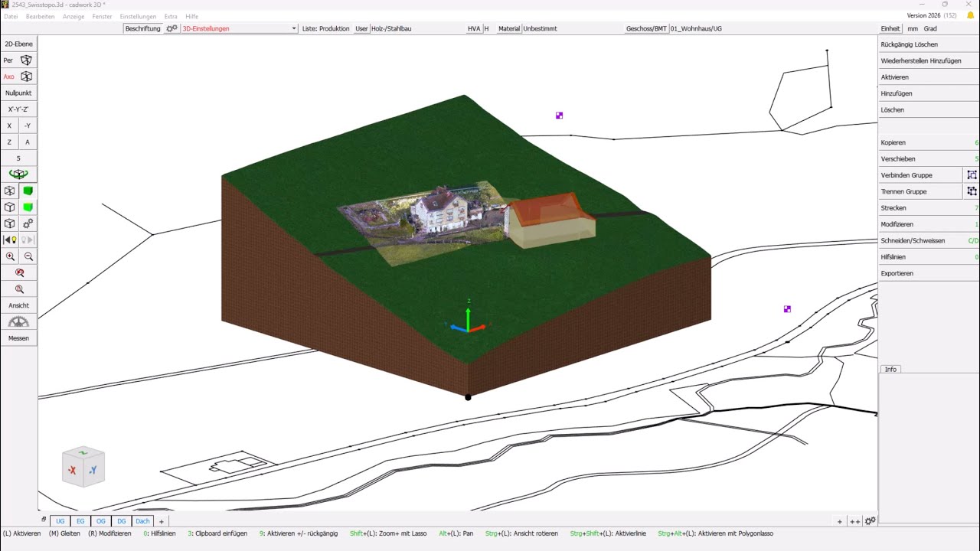Image resolution: width=980 pixels, height=551 pixels.
Task: Open gear settings next to Beschriftung
Action: click(x=171, y=28)
